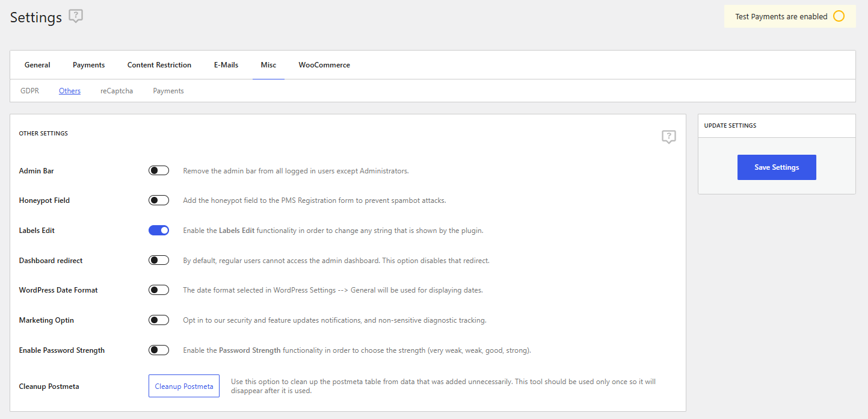Select the WooCommerce tab
Screen dimensions: 868x419
324,65
